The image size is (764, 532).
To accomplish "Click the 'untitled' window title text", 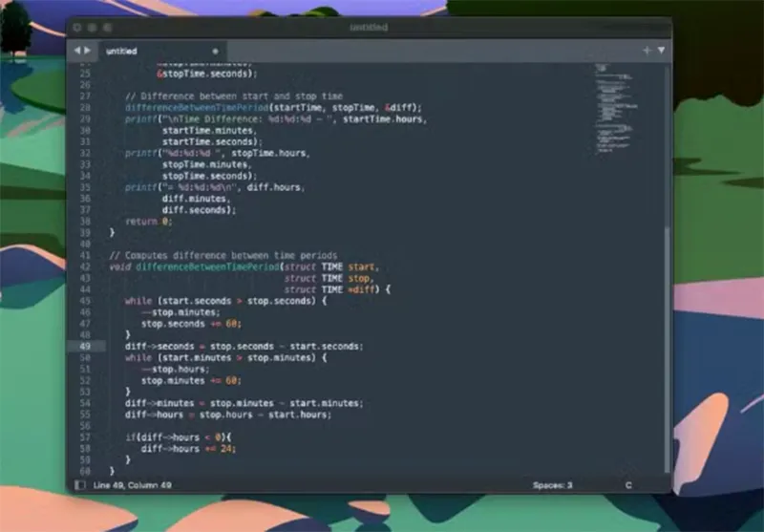I will [x=369, y=28].
